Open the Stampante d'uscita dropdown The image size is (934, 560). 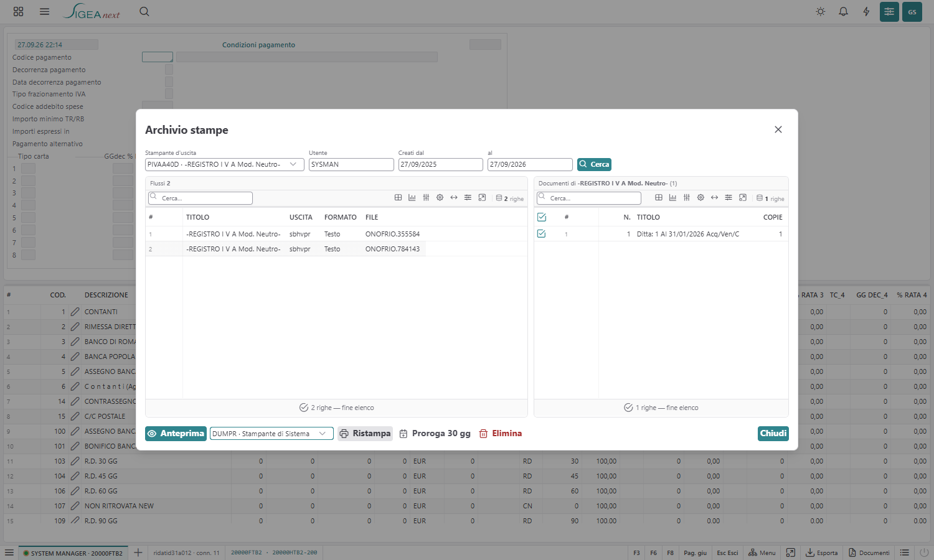click(225, 164)
